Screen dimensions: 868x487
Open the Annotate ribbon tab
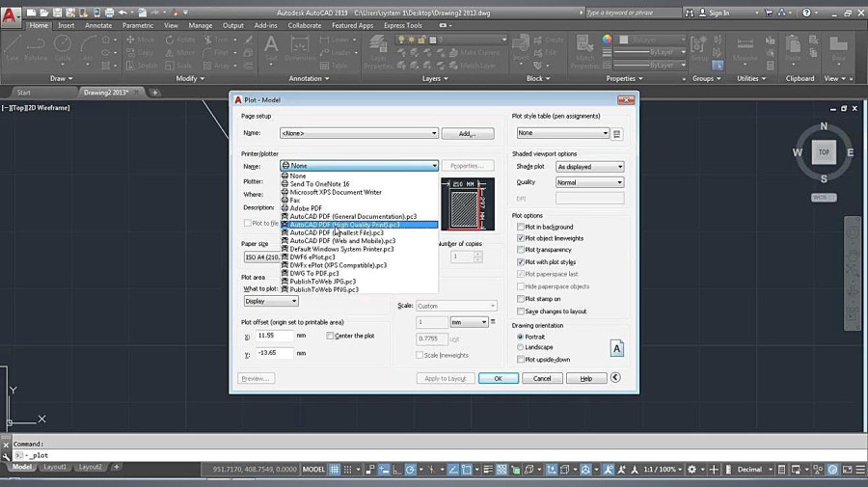tap(98, 25)
